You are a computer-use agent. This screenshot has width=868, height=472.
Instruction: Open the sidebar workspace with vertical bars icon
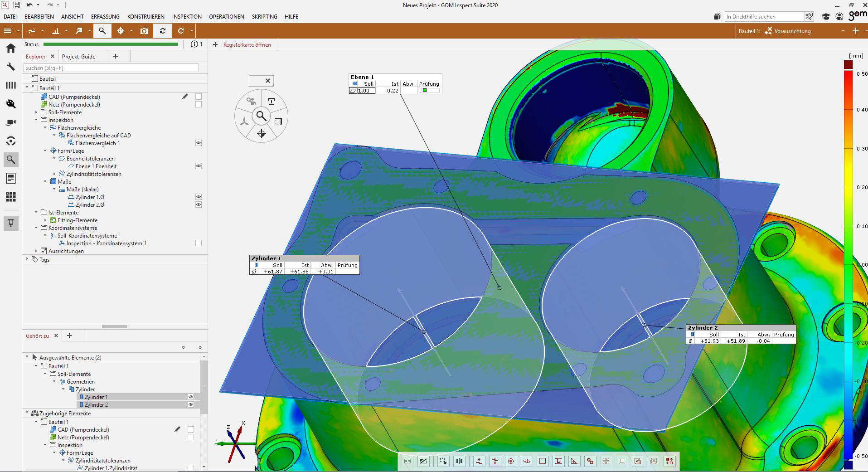tap(11, 85)
